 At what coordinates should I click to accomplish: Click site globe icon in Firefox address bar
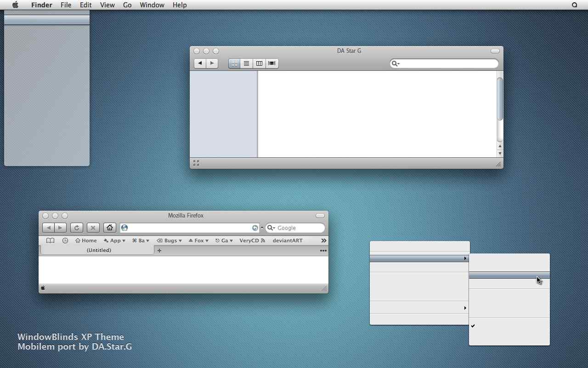point(124,228)
